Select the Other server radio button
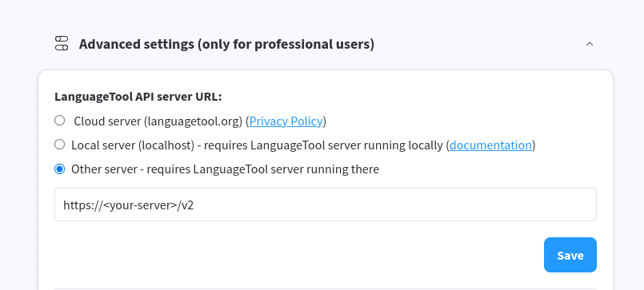The height and width of the screenshot is (290, 644). 60,169
